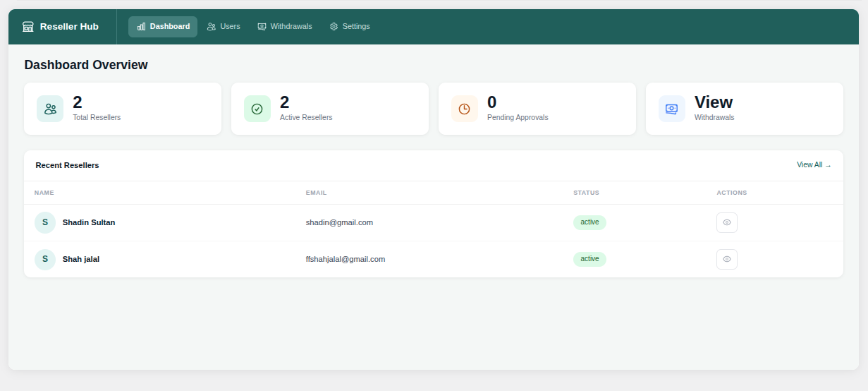The width and height of the screenshot is (868, 391).
Task: Click the STATUS column header
Action: pos(586,193)
